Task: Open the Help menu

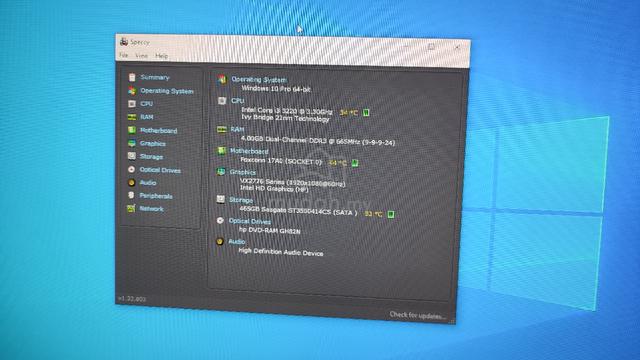Action: (x=162, y=56)
